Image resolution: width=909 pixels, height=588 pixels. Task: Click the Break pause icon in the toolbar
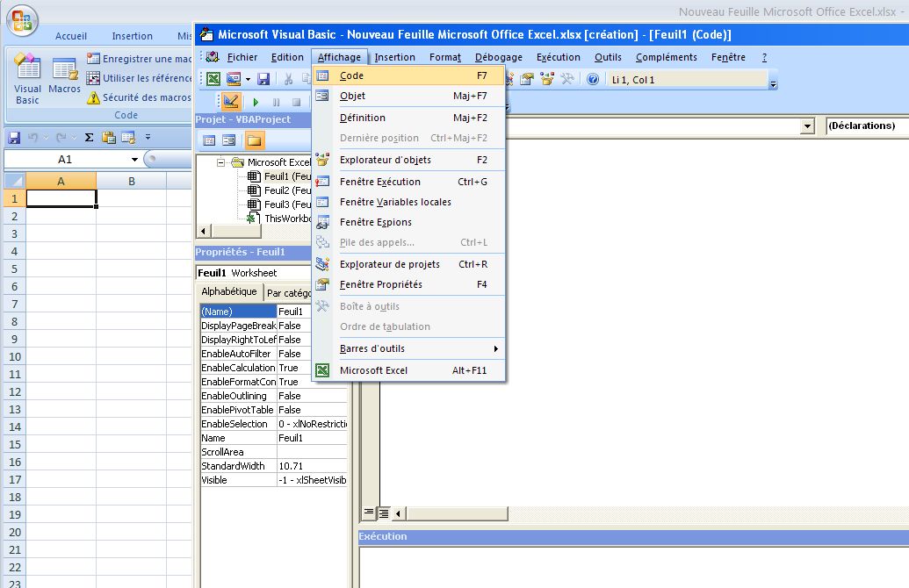(276, 102)
